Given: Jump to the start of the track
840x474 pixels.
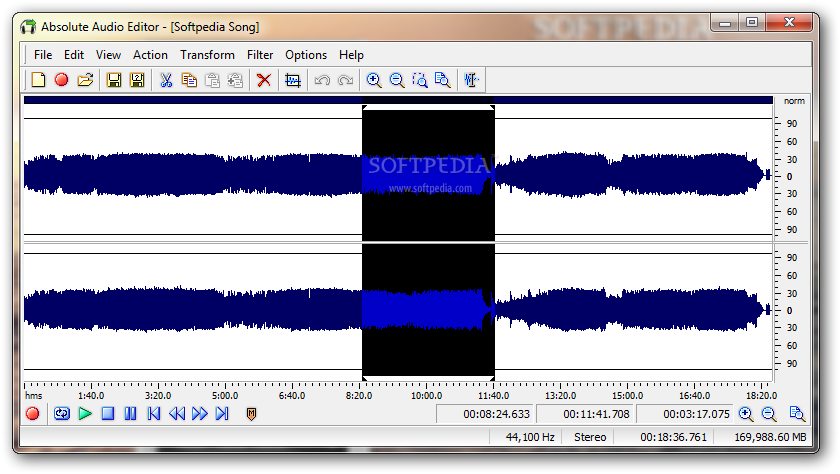Looking at the screenshot, I should (x=154, y=413).
